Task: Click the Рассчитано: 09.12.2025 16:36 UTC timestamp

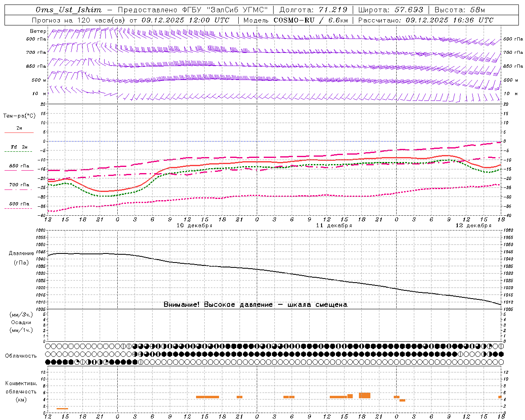Action: tap(426, 20)
